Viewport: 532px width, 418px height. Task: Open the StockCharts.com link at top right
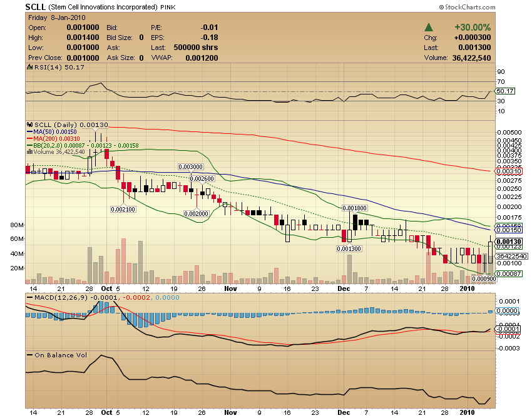click(x=470, y=7)
